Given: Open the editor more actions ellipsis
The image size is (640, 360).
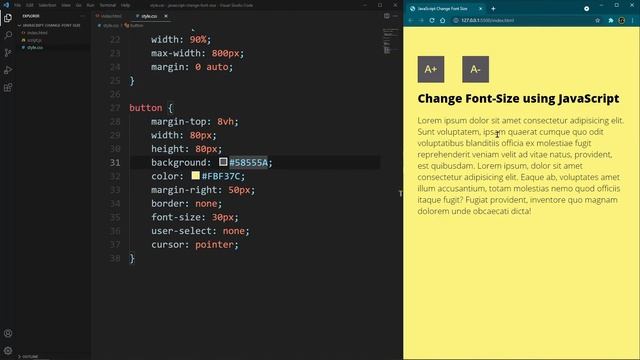Looking at the screenshot, I should [395, 16].
